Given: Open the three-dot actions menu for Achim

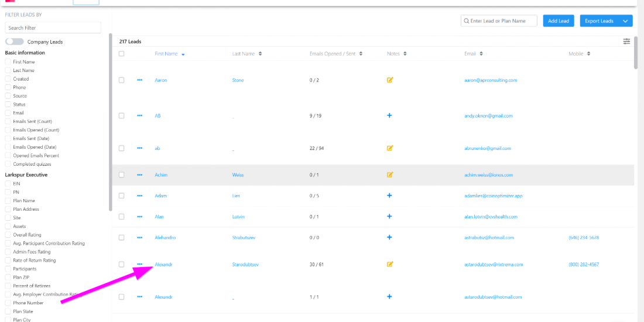Looking at the screenshot, I should [139, 174].
